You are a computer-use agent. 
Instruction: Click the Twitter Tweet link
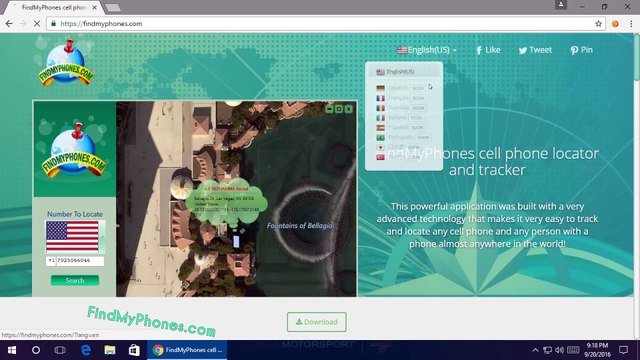point(535,50)
